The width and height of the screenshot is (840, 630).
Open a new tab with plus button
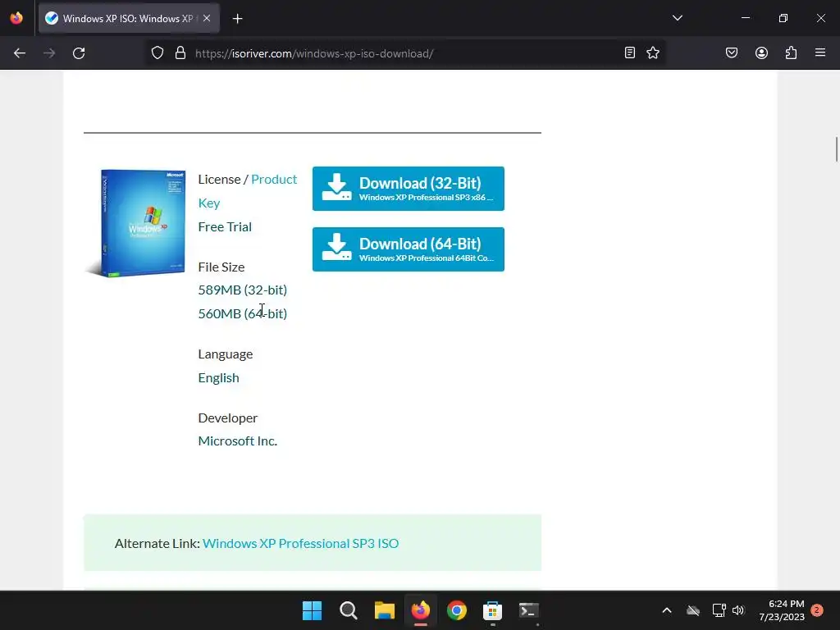[x=237, y=19]
